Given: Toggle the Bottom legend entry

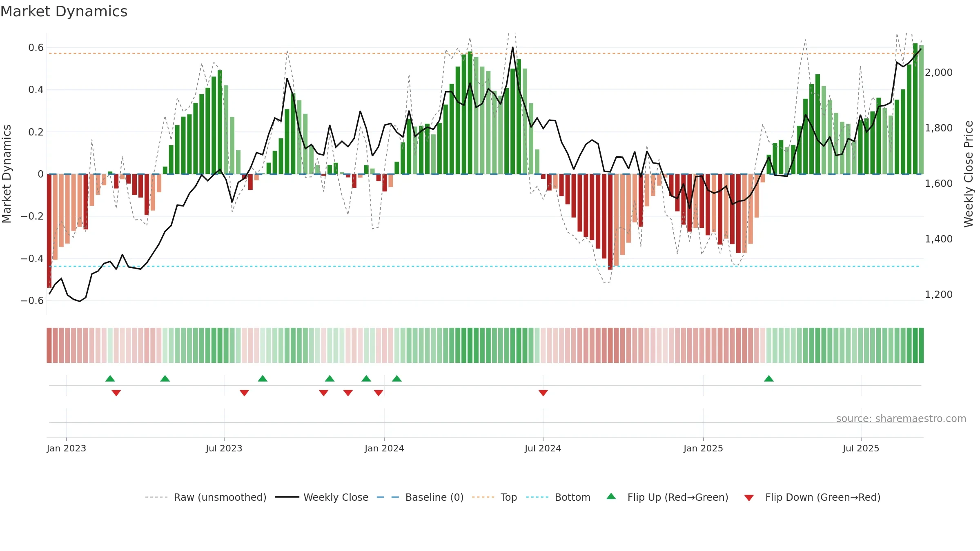Looking at the screenshot, I should (x=558, y=497).
